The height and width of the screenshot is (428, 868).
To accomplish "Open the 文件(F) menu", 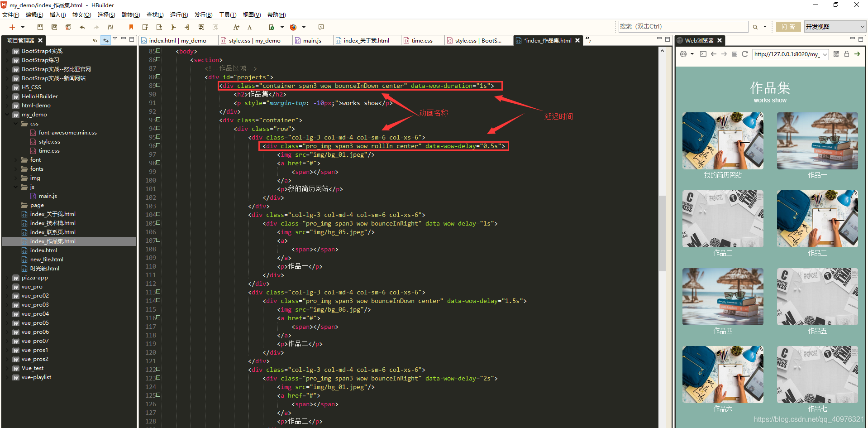I will click(x=11, y=15).
